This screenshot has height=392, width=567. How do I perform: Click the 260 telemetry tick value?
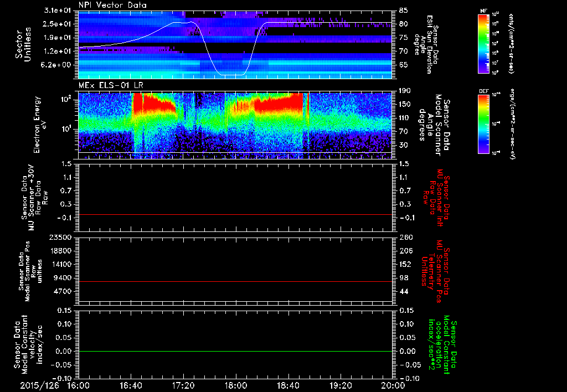tap(405, 237)
